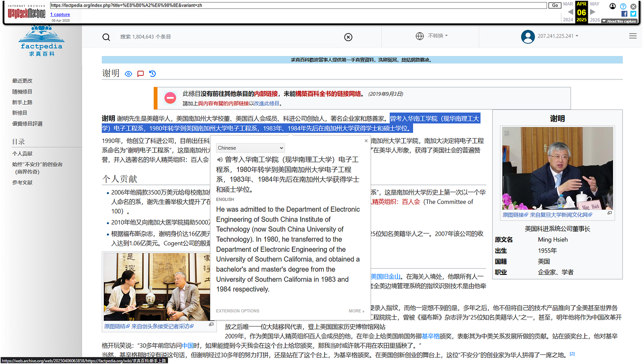Click the red 百人会 link
This screenshot has width=643, height=364.
pyautogui.click(x=411, y=202)
